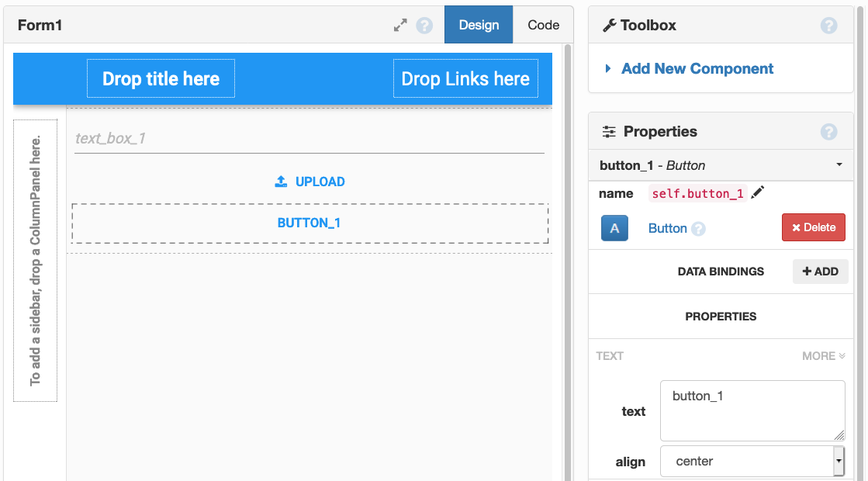Click the sliders icon in the Properties header

click(610, 131)
